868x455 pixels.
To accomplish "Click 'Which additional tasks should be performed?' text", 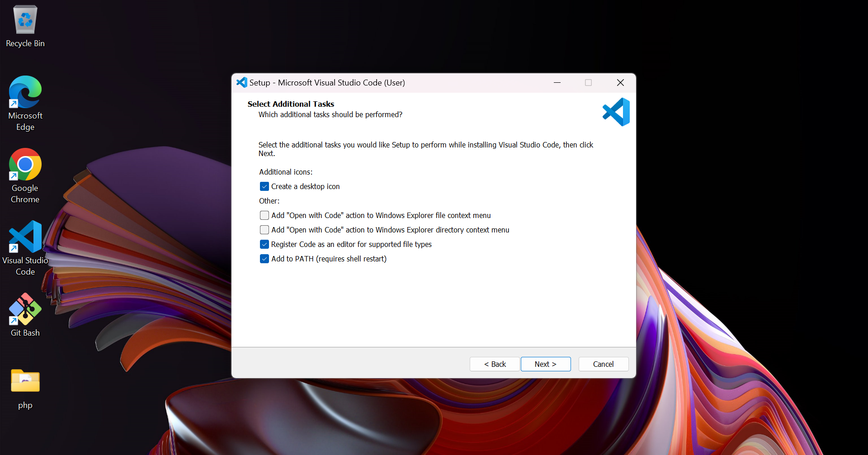I will point(330,115).
